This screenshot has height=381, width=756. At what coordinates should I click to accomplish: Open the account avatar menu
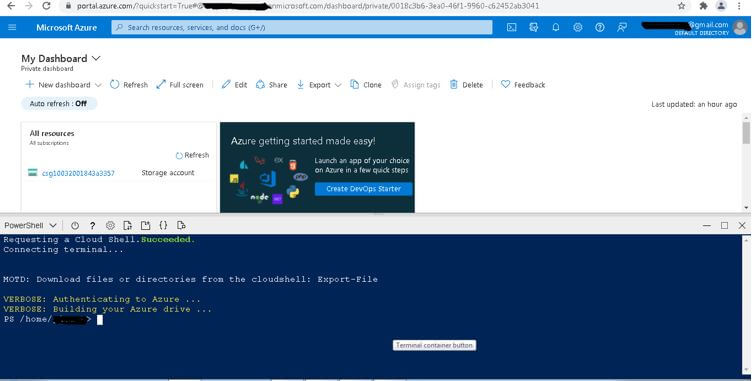click(x=740, y=27)
